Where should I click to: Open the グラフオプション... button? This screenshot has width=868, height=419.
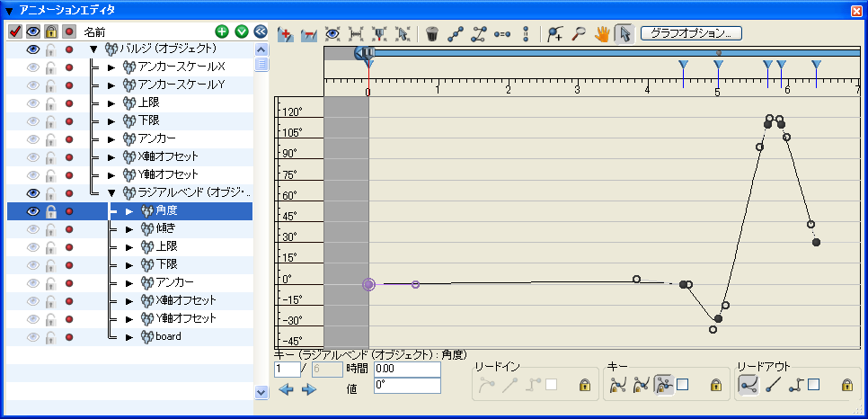(691, 33)
